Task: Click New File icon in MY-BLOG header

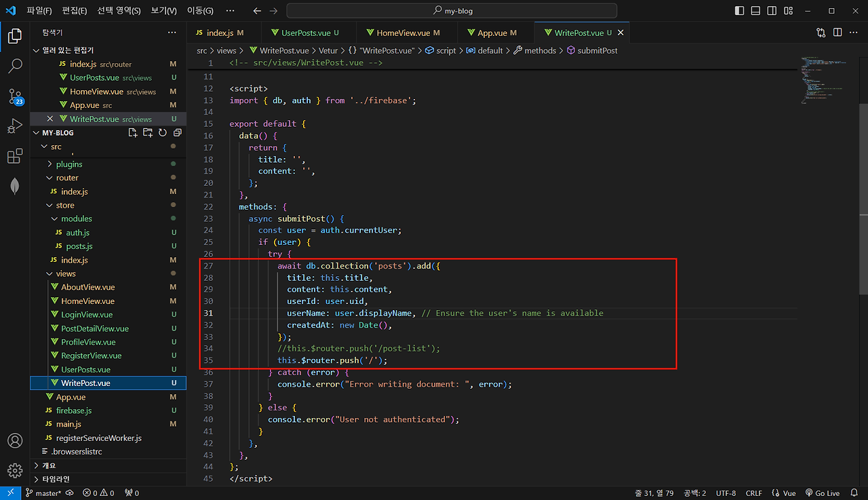Action: click(x=133, y=133)
